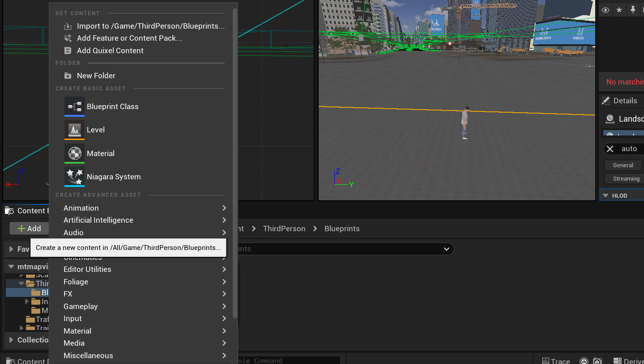Screen dimensions: 644x364
Task: Click the Trace button in status bar
Action: pyautogui.click(x=556, y=361)
